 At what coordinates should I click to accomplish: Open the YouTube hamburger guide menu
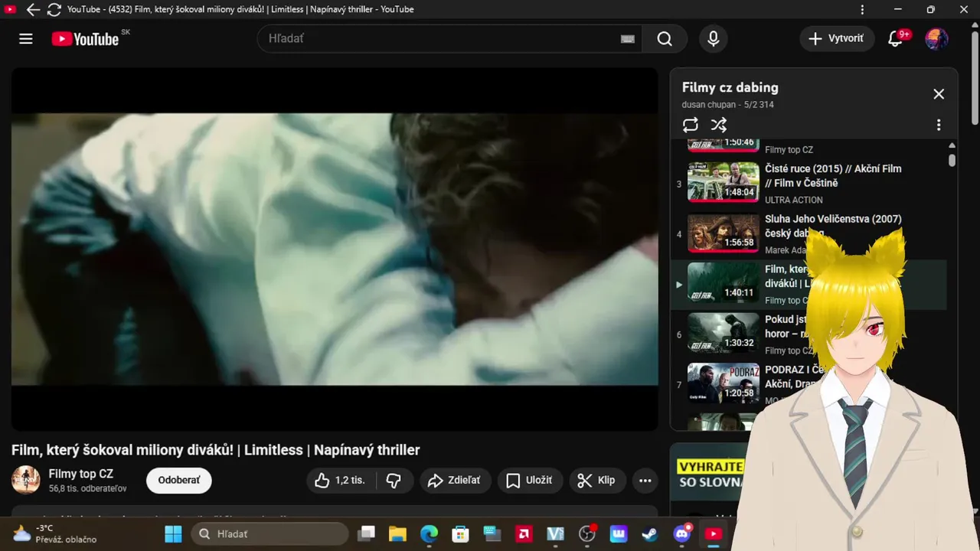click(x=26, y=39)
